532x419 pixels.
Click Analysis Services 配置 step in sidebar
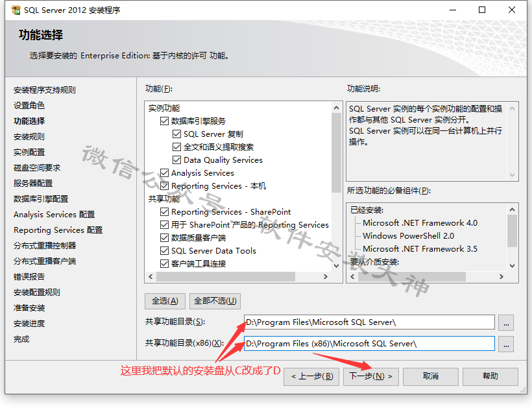(x=54, y=215)
